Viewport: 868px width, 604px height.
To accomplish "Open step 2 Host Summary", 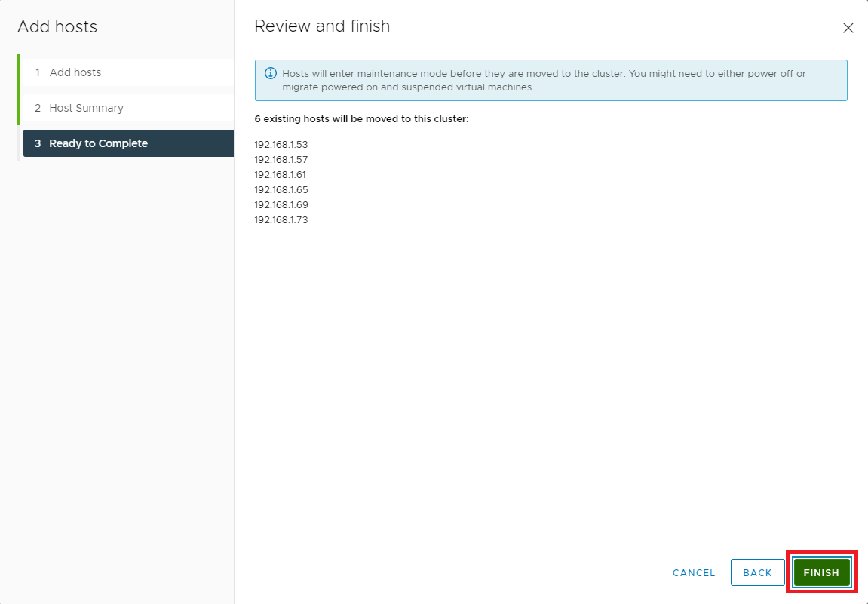I will coord(86,108).
